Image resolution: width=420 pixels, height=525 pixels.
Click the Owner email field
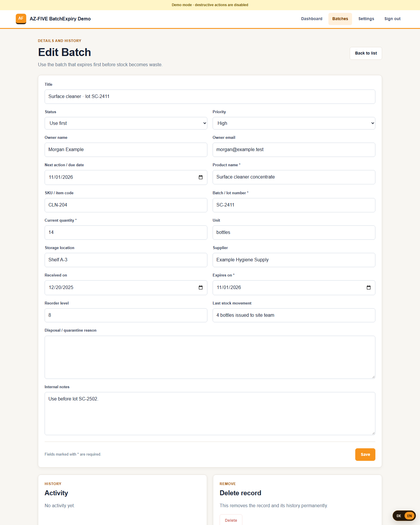pos(294,150)
